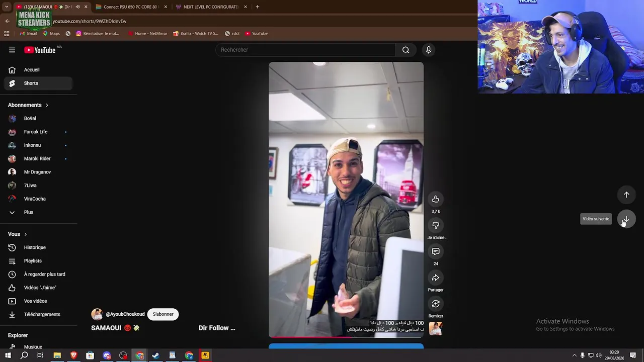Open @AyoubChoukoud channel link
Image resolution: width=644 pixels, height=362 pixels.
[x=125, y=314]
